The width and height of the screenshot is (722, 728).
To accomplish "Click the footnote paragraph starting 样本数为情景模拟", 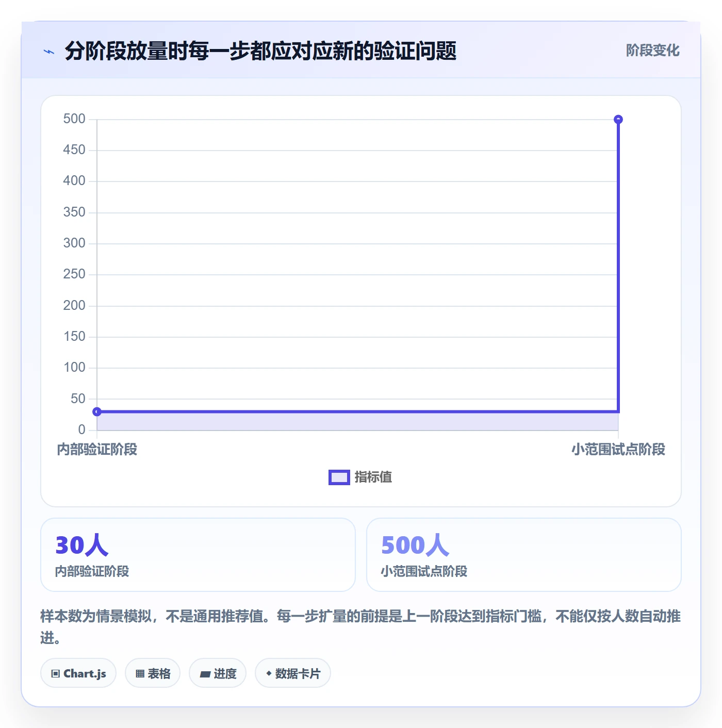I will point(360,627).
